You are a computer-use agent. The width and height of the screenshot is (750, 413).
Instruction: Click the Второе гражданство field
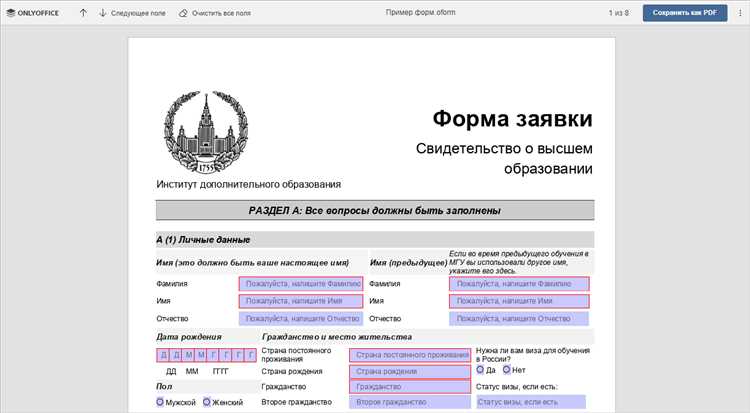tap(409, 402)
